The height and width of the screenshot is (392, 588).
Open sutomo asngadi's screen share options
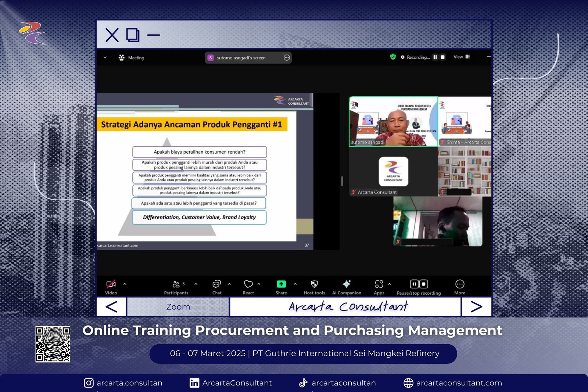point(287,58)
